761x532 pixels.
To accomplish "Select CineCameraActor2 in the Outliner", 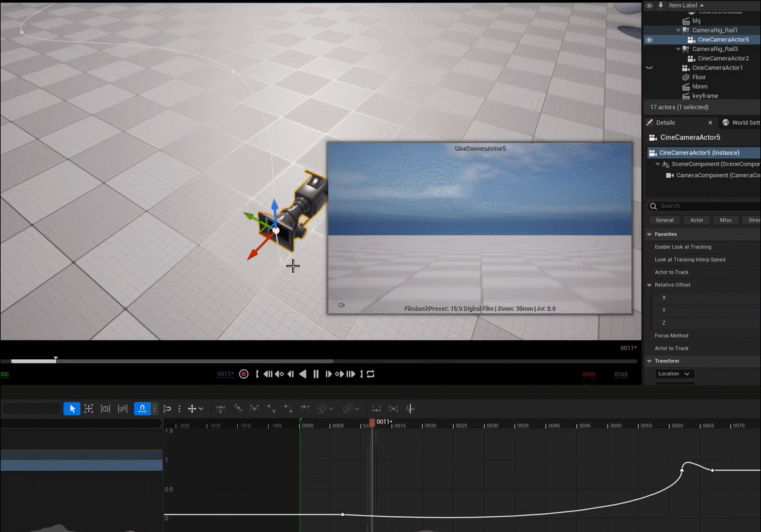I will click(723, 58).
